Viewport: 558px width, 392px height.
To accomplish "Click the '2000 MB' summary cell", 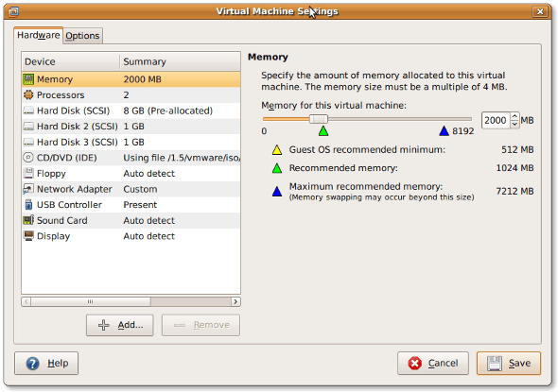I will pyautogui.click(x=143, y=79).
